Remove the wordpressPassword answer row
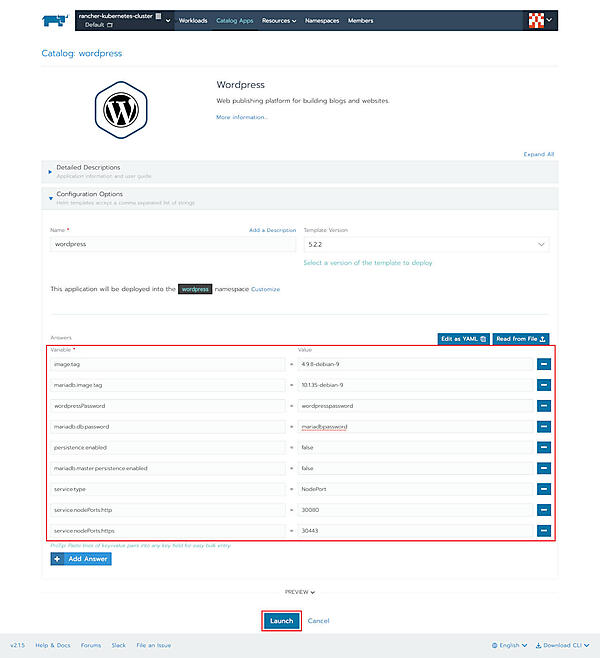The width and height of the screenshot is (600, 658). [544, 406]
